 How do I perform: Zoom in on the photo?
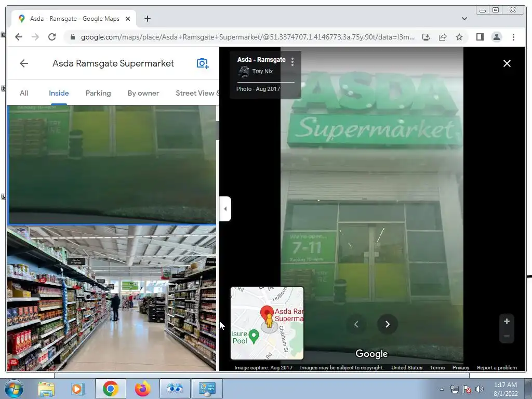(x=507, y=321)
